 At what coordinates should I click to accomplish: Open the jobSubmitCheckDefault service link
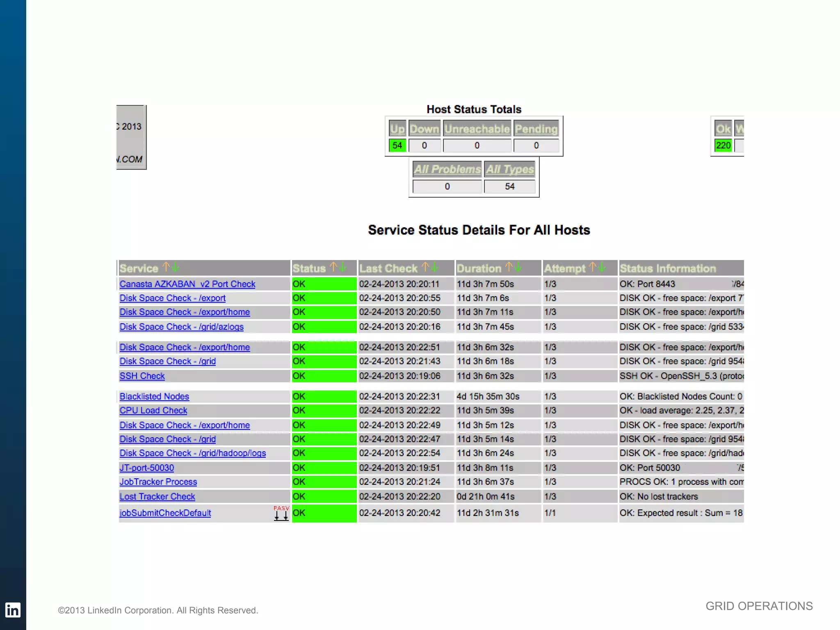coord(165,513)
